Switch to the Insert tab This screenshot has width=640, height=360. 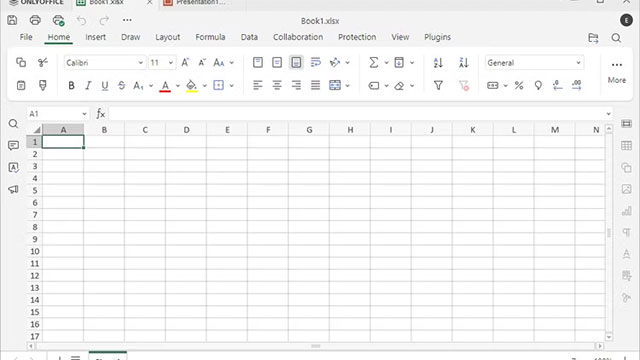point(96,37)
